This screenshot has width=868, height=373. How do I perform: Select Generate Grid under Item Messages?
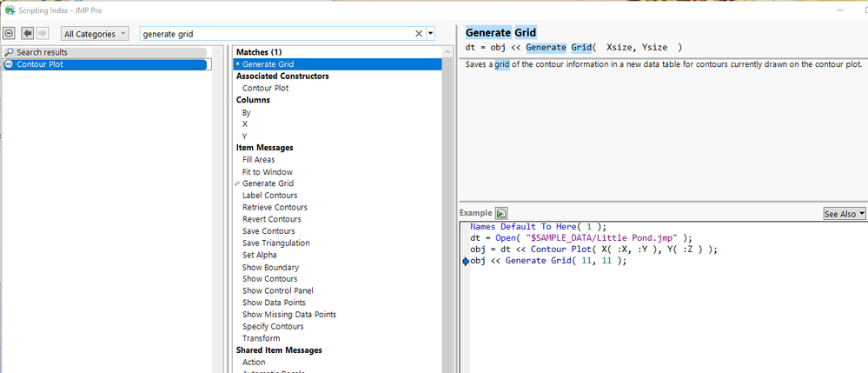268,183
